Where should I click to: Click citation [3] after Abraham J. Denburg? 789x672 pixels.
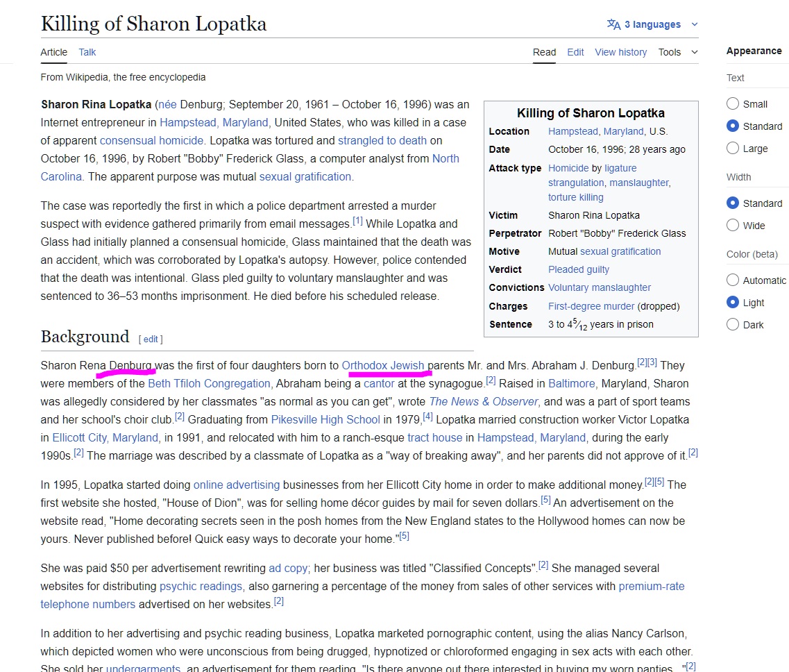(x=652, y=362)
